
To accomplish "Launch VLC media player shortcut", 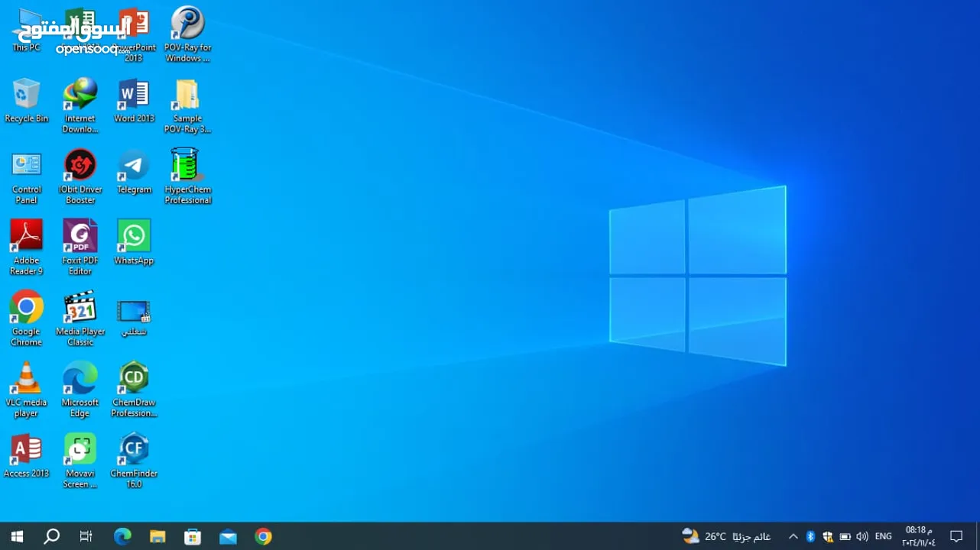I will pos(26,390).
